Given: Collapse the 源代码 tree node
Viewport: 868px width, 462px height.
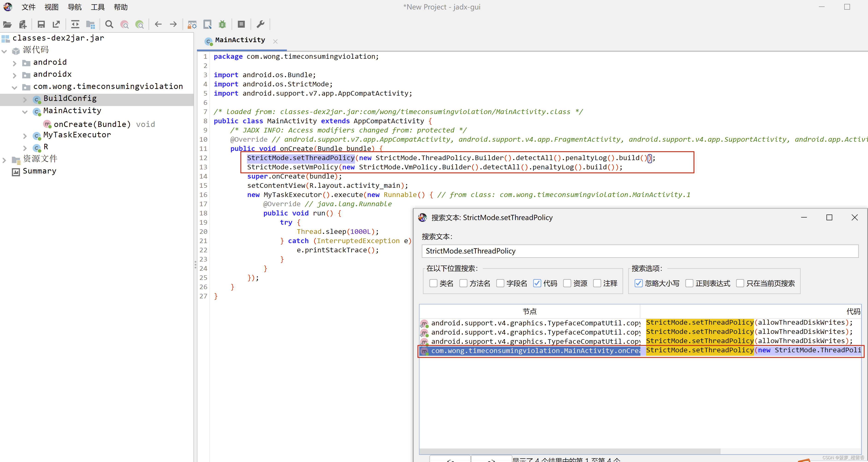Looking at the screenshot, I should (4, 51).
